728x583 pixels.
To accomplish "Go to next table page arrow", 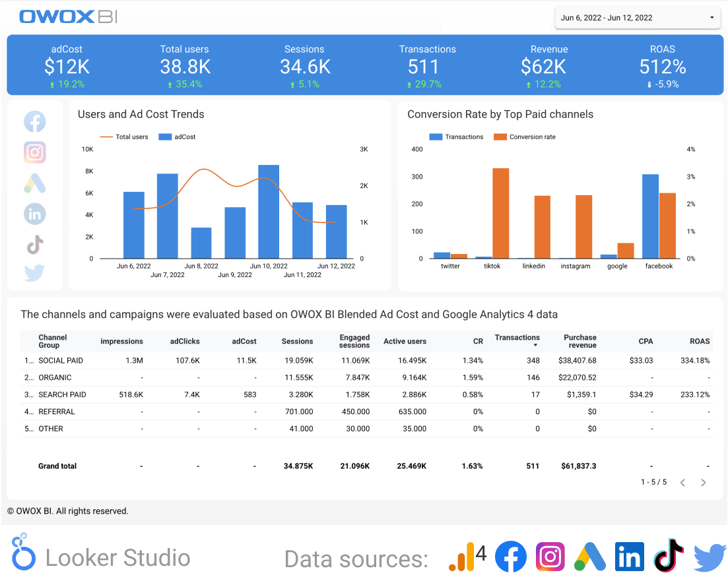I will [704, 483].
